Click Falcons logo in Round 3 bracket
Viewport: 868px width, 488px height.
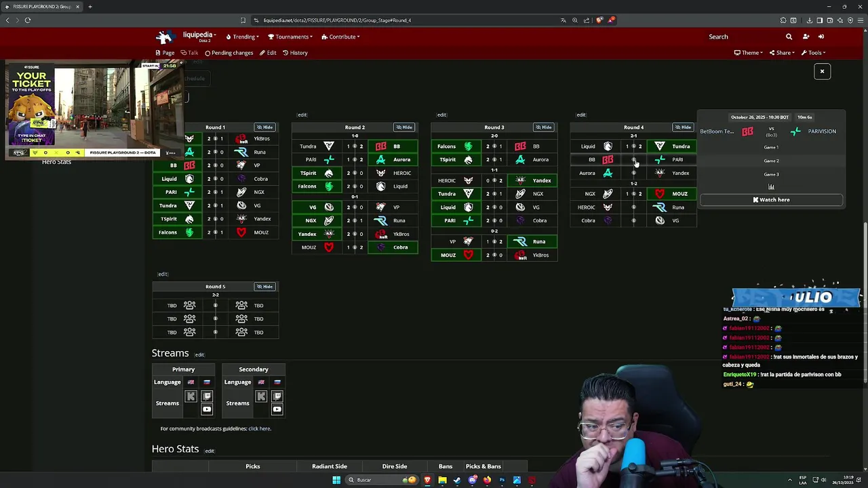468,146
